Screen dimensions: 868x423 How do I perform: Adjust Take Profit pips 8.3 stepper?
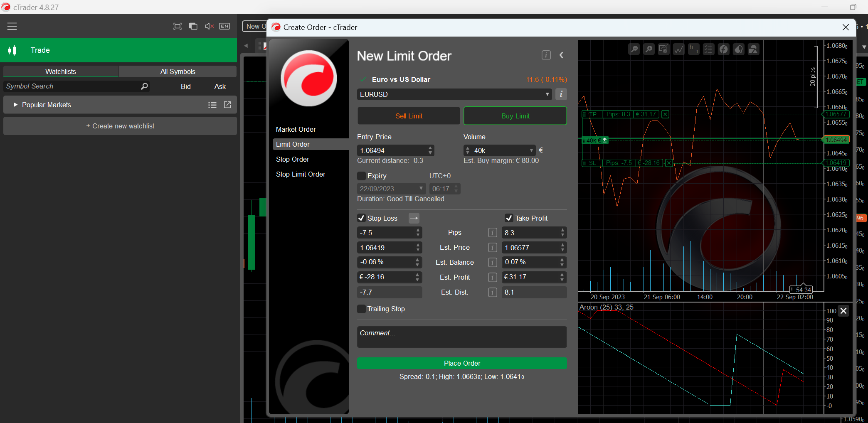pos(562,233)
